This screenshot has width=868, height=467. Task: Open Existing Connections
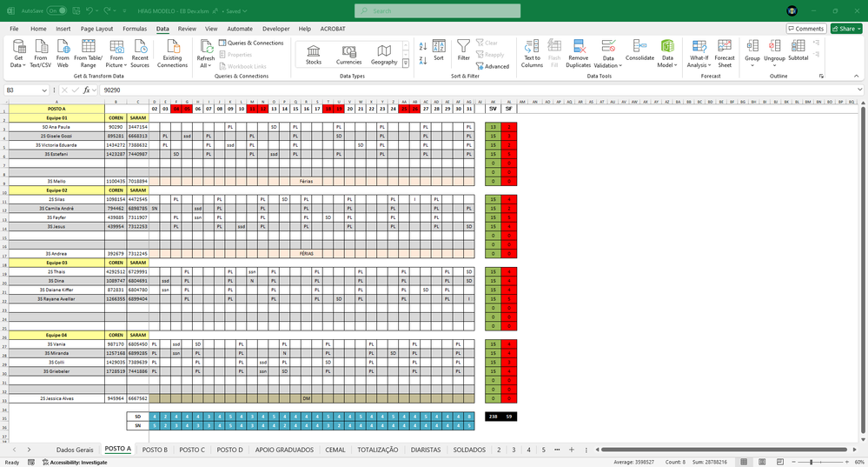pos(172,54)
